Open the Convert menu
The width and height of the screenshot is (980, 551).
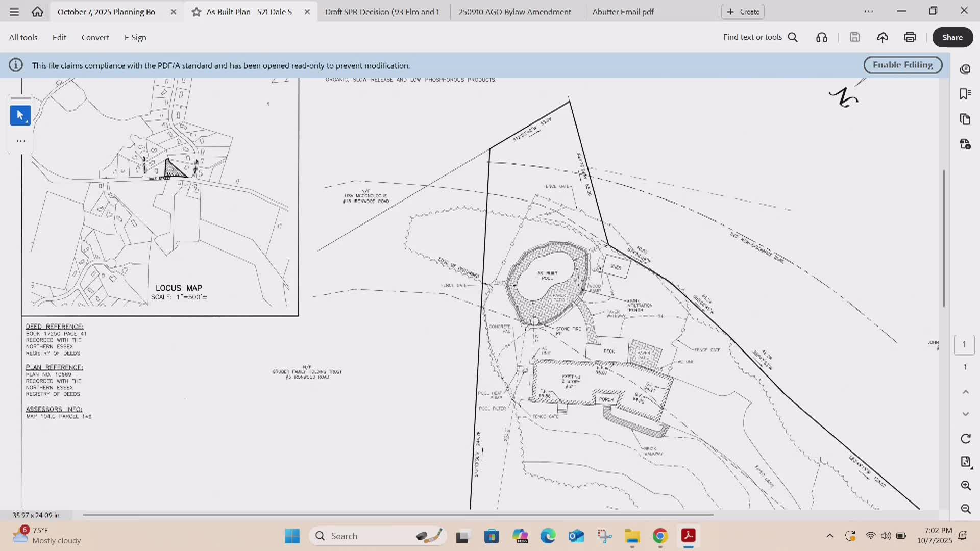(x=95, y=37)
